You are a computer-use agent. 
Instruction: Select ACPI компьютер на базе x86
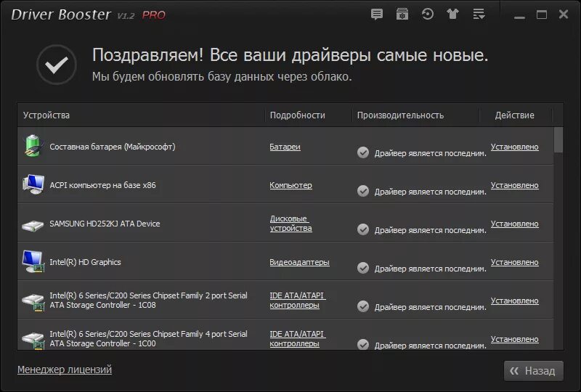point(102,185)
